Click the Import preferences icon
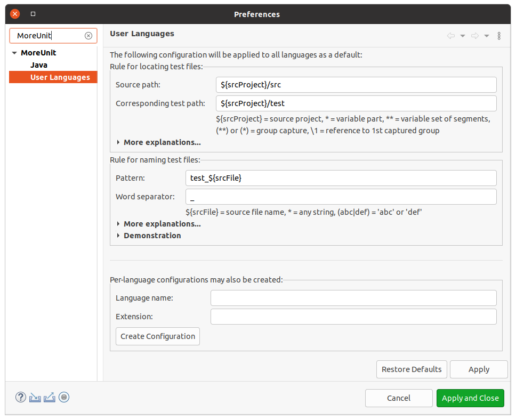This screenshot has width=516, height=420. 35,398
